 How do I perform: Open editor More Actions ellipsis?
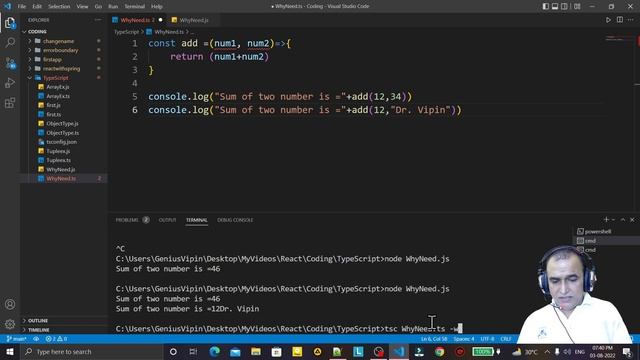tap(631, 20)
